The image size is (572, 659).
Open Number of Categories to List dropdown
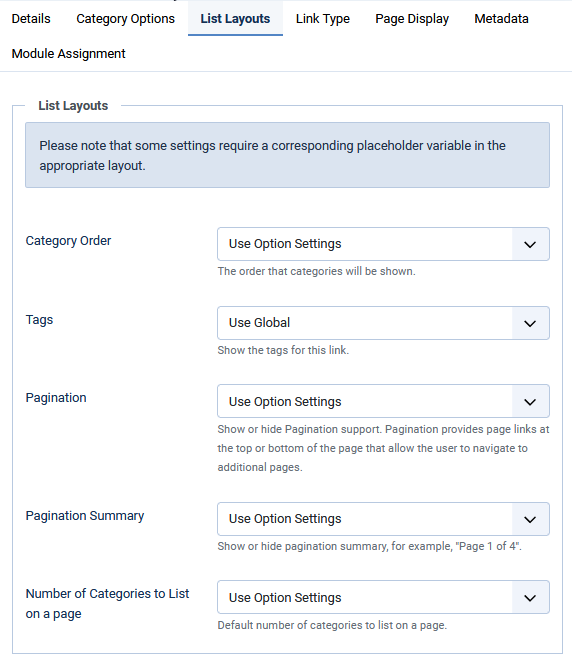pos(383,597)
